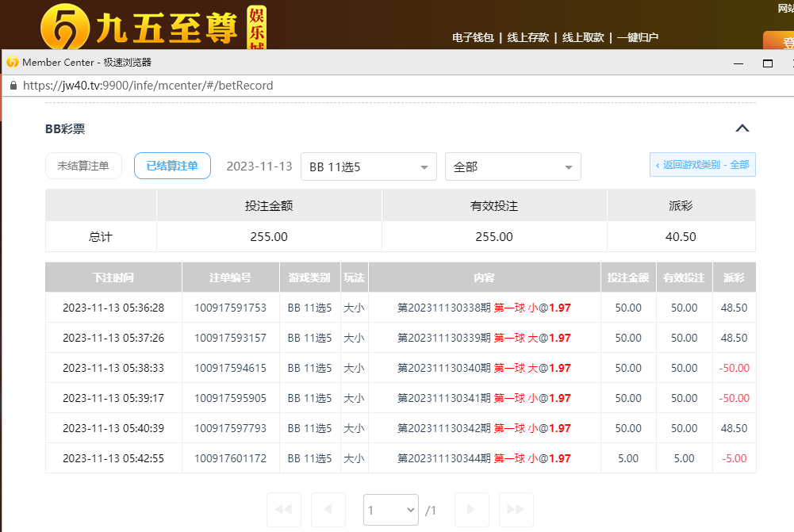794x532 pixels.
Task: Click the -5.00 payout cell
Action: click(x=735, y=458)
